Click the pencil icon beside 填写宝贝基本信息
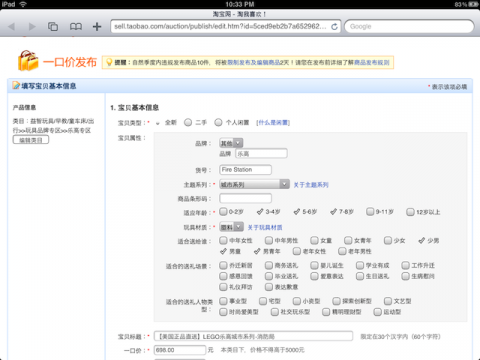 coord(16,86)
